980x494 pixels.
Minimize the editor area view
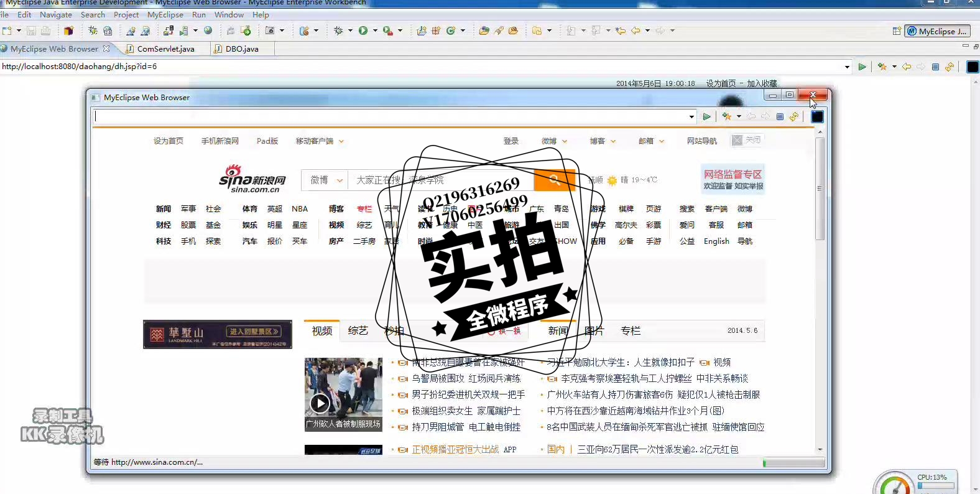965,46
